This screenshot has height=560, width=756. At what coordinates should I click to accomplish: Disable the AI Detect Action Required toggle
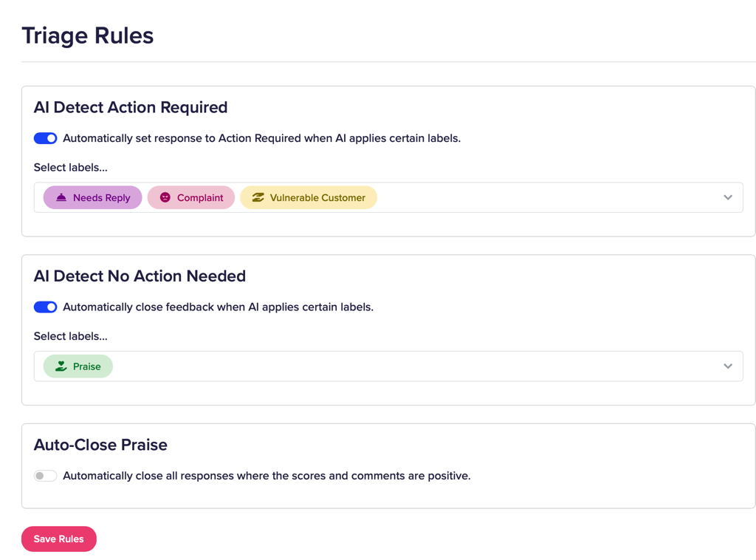tap(45, 138)
